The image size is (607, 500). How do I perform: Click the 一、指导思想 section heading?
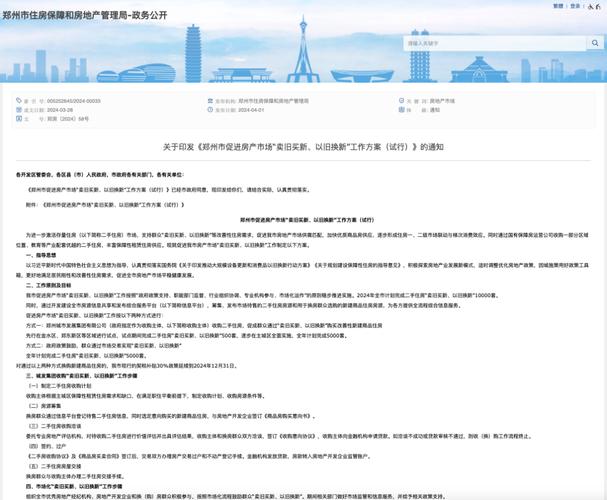pos(42,254)
